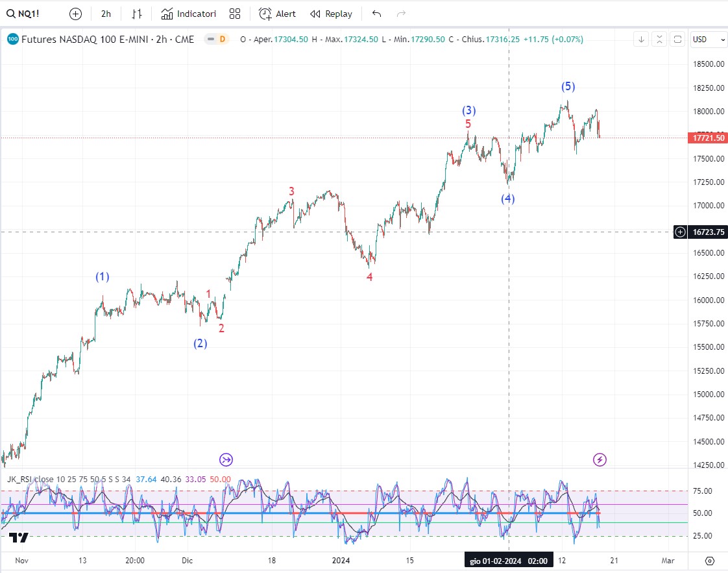Select wave label (2) on chart

[200, 344]
